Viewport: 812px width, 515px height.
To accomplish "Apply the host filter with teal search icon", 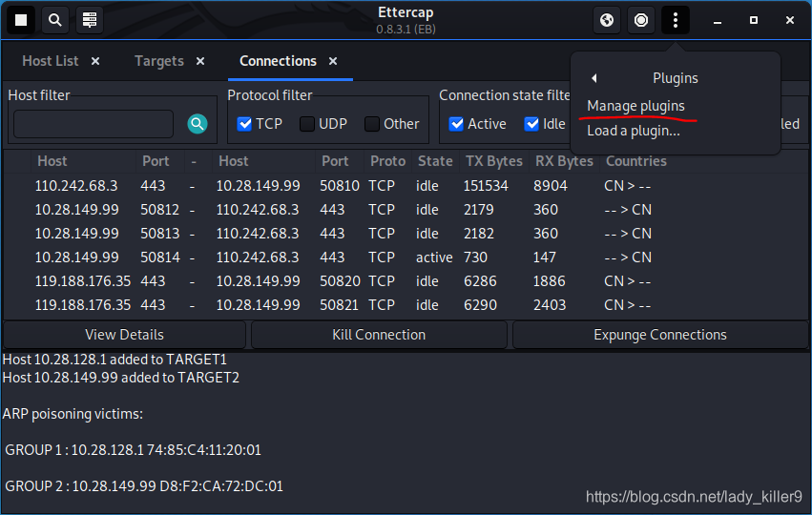I will coord(198,124).
